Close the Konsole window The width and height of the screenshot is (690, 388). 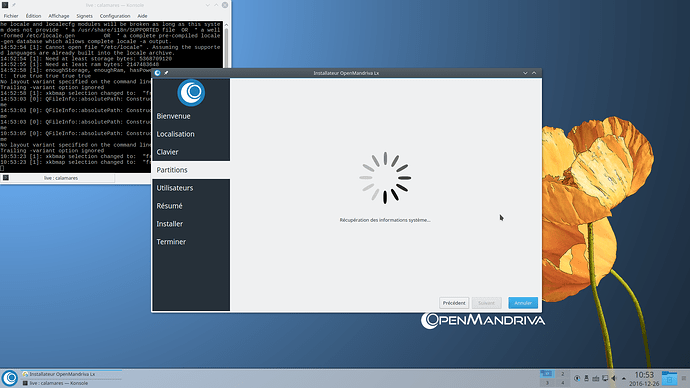pyautogui.click(x=225, y=5)
